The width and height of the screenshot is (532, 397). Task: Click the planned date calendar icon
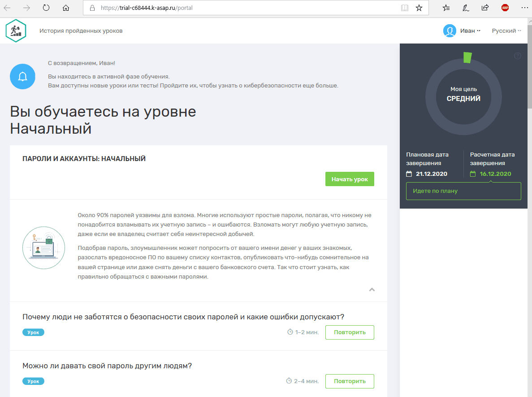[x=409, y=174]
